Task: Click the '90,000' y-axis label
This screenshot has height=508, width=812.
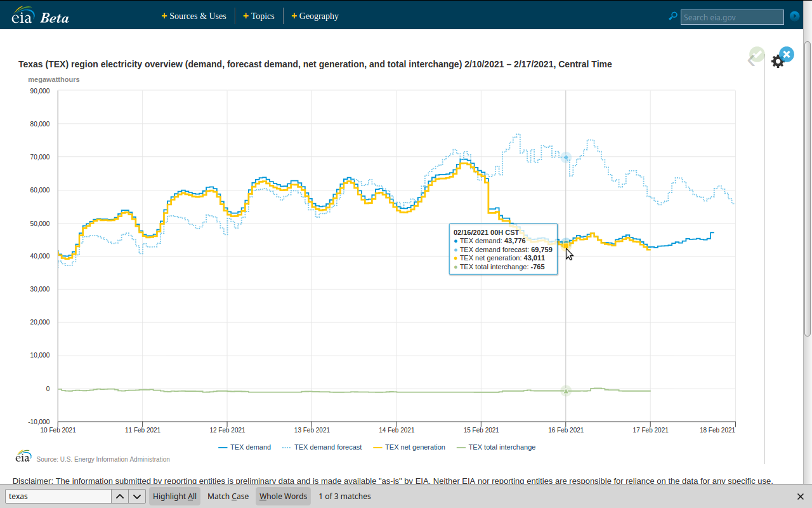Action: click(x=40, y=91)
